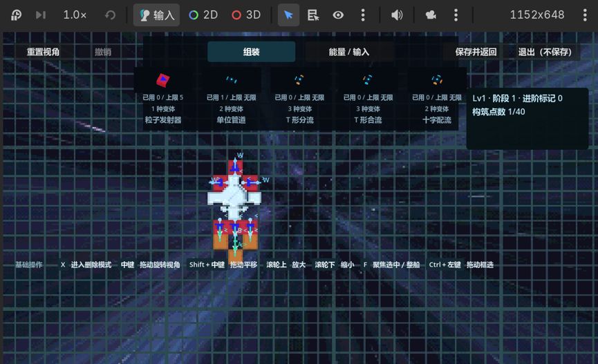Click the suspend game icon in toolbar
Viewport: 598px width, 364px height.
(x=16, y=15)
